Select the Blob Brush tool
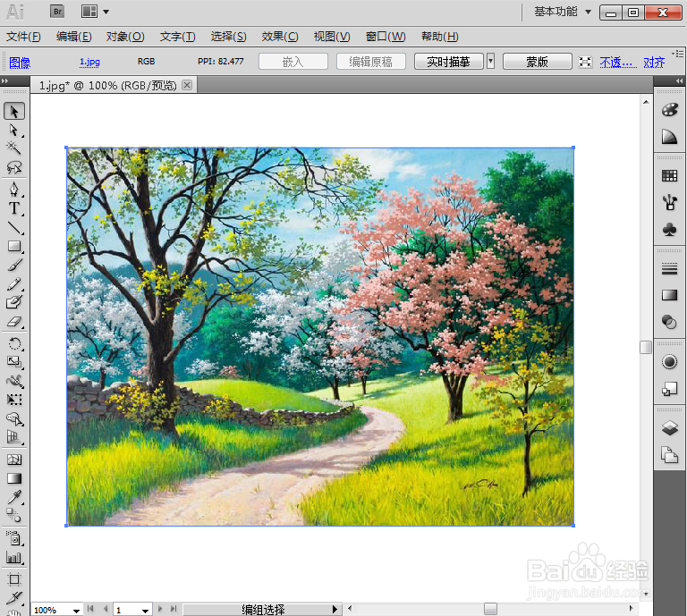 (14, 302)
